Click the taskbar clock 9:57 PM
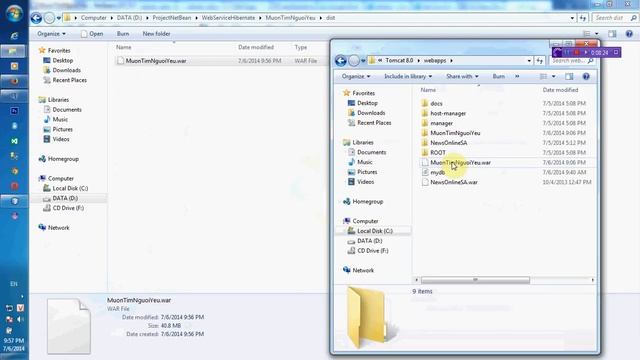Viewport: 640px width, 360px height. pyautogui.click(x=14, y=340)
